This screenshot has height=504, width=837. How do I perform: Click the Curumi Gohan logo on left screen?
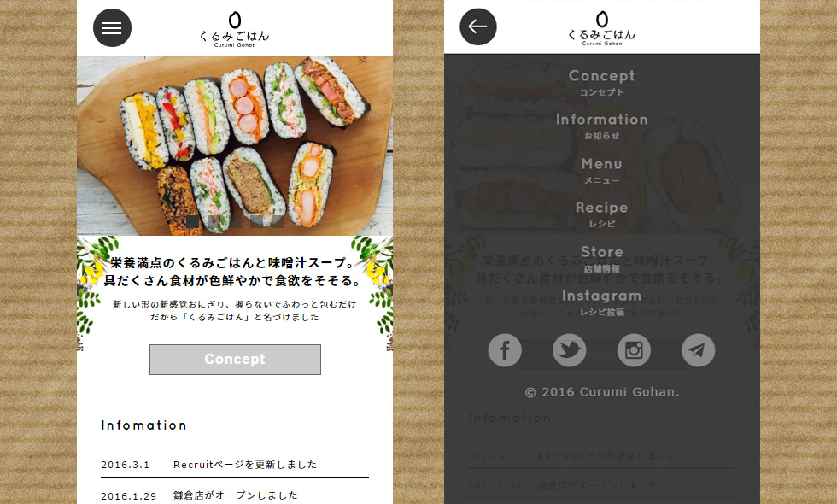point(235,29)
